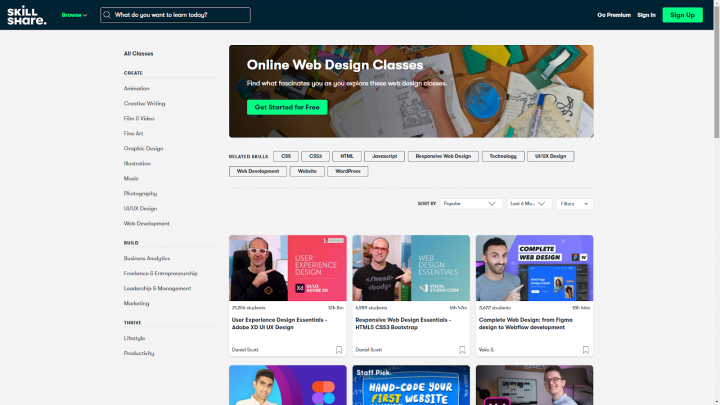
Task: Click the search input field
Action: coord(180,15)
